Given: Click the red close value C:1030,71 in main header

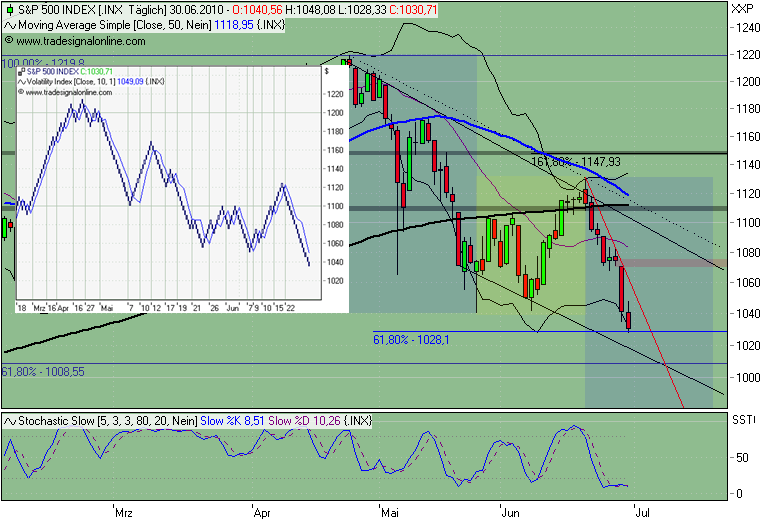Looking at the screenshot, I should click(413, 10).
